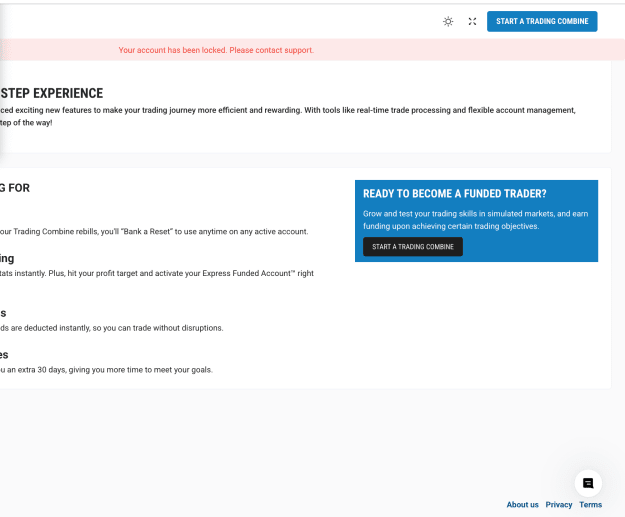The image size is (625, 517).
Task: Click the blue Start a Trading Combine header button
Action: [x=542, y=22]
